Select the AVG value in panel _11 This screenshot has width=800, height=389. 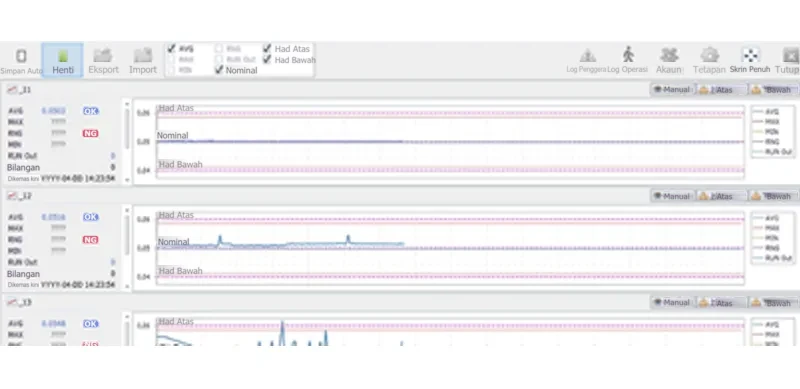(x=54, y=111)
